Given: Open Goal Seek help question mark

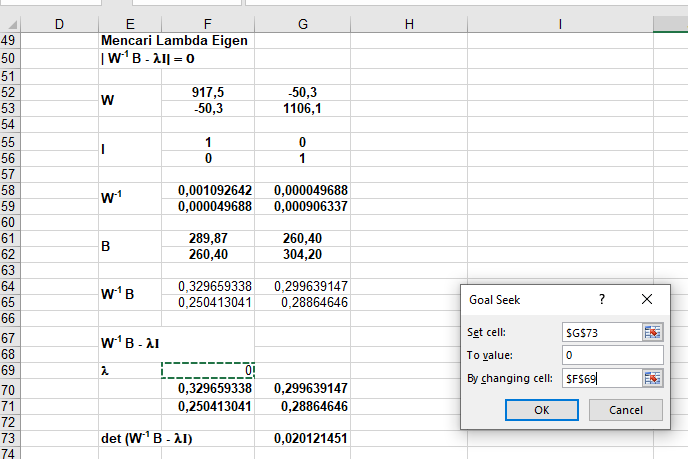Looking at the screenshot, I should (602, 299).
